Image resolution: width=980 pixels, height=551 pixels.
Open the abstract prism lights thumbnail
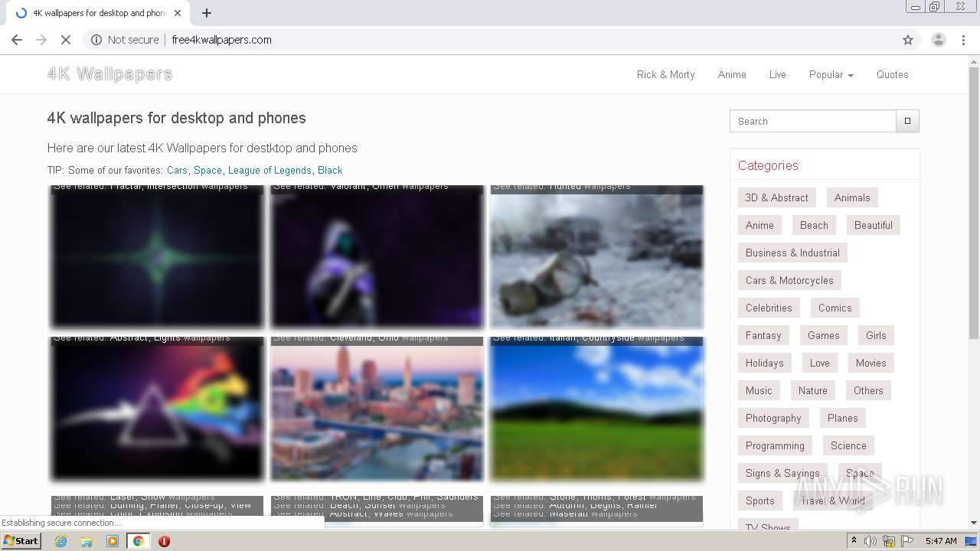(x=157, y=408)
